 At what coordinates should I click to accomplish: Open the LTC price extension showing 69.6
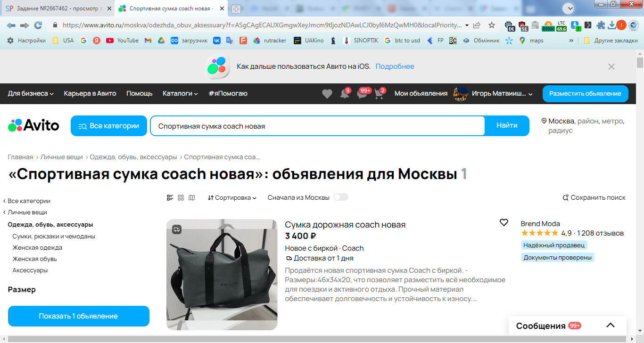click(561, 25)
